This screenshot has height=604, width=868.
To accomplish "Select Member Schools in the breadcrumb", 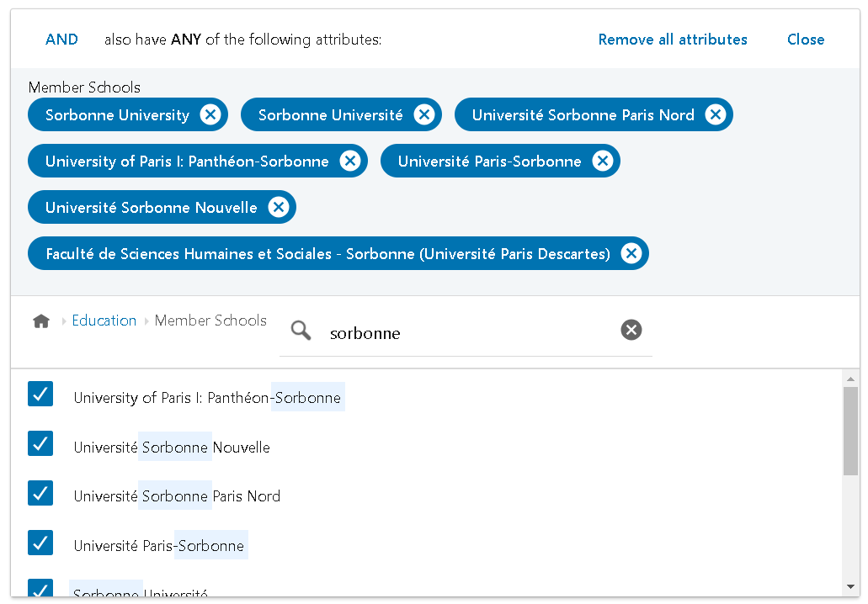I will [210, 321].
